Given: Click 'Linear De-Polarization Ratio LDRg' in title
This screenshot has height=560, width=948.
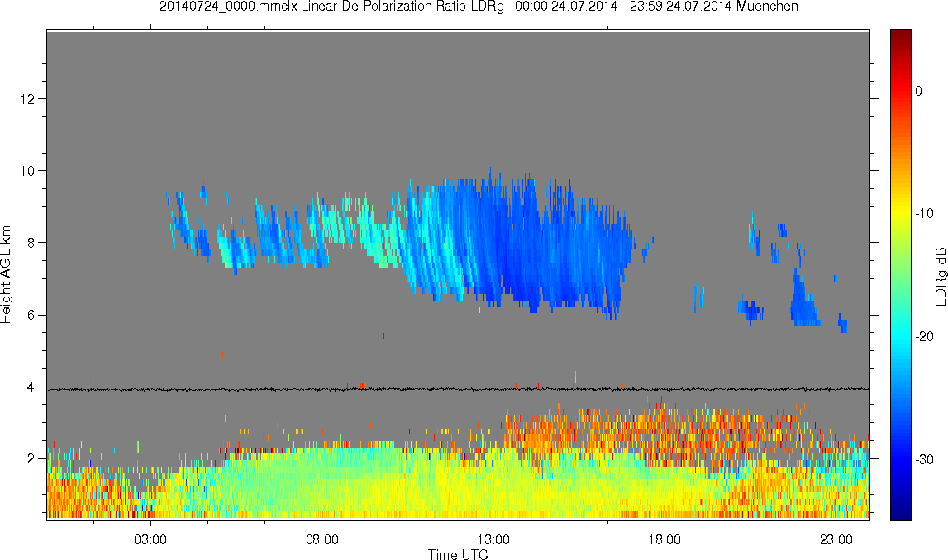Looking at the screenshot, I should pos(403,7).
